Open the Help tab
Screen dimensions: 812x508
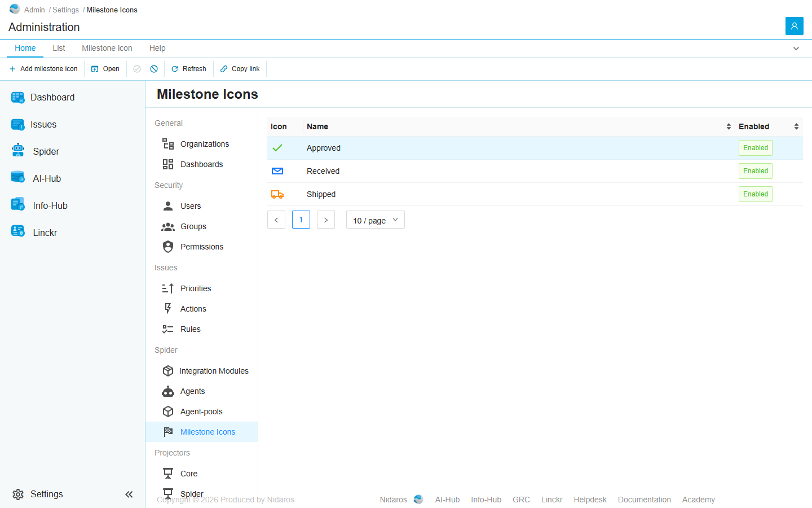pos(157,48)
